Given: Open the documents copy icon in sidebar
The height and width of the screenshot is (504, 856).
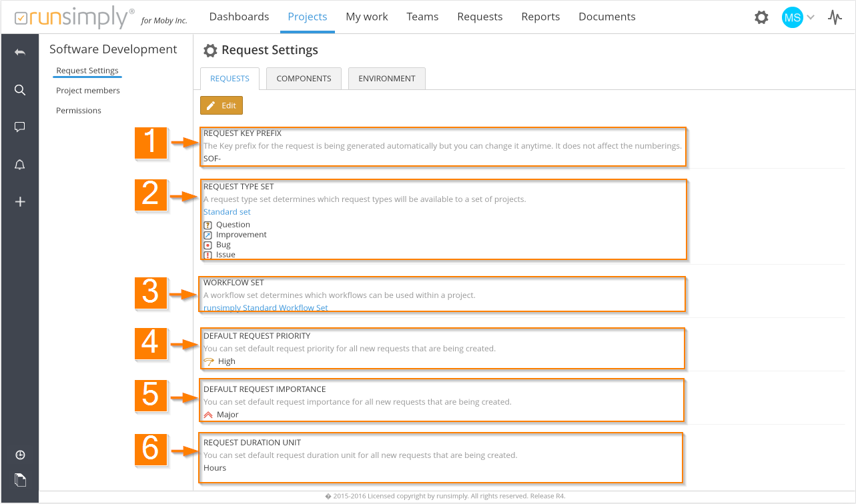Looking at the screenshot, I should tap(20, 479).
